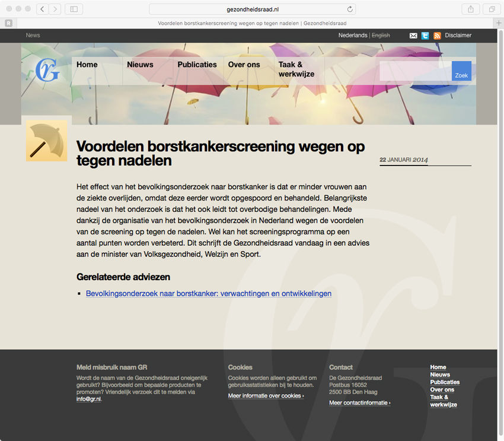Follow the 'Meer informatie over cookies' link
Image resolution: width=504 pixels, height=441 pixels.
click(x=266, y=396)
